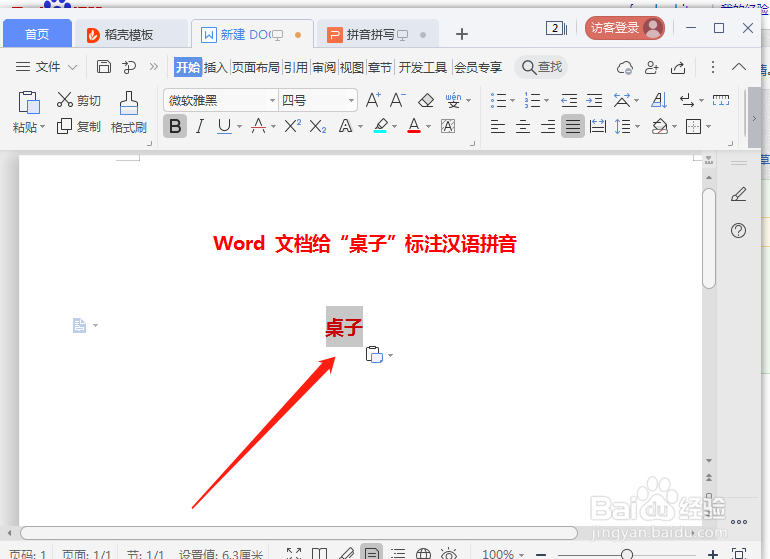
Task: Click the share export icon
Action: click(678, 67)
